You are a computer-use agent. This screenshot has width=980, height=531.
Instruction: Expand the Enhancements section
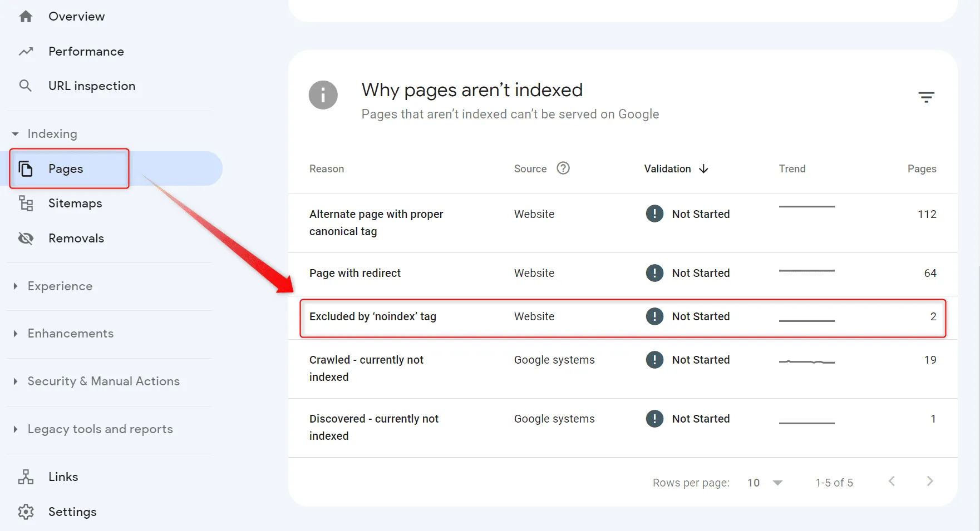pyautogui.click(x=16, y=334)
